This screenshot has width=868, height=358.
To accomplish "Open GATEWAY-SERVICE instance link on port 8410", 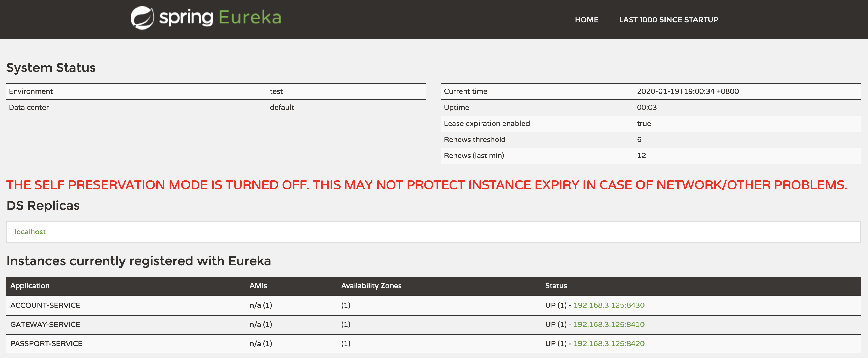I will pos(609,324).
